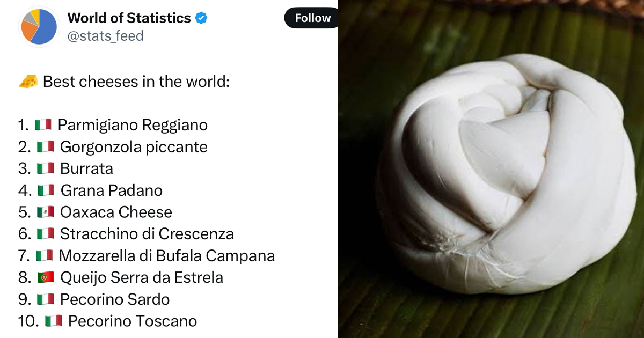The image size is (644, 338).
Task: Open the World of Statistics profile name
Action: point(129,18)
